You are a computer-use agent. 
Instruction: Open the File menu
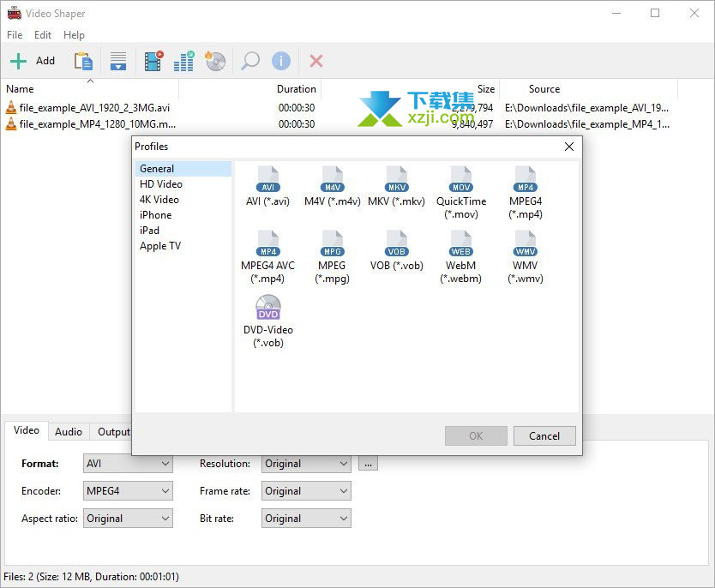coord(15,35)
